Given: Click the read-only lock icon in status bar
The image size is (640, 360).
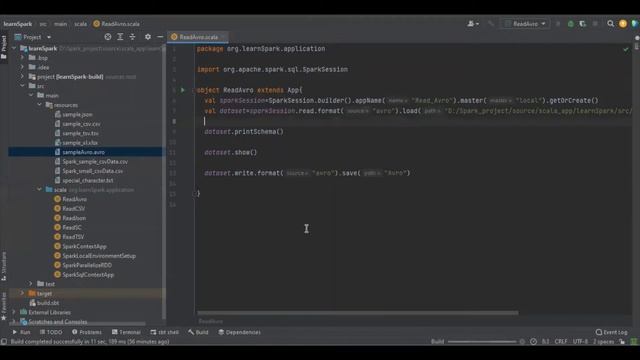Looking at the screenshot, I should coord(622,341).
